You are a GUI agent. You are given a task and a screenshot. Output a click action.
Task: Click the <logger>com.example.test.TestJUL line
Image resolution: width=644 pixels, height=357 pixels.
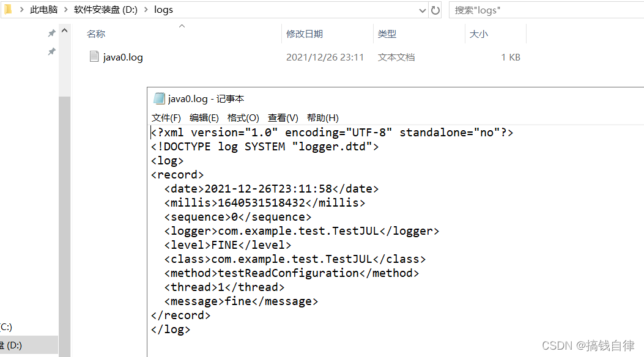(x=302, y=231)
